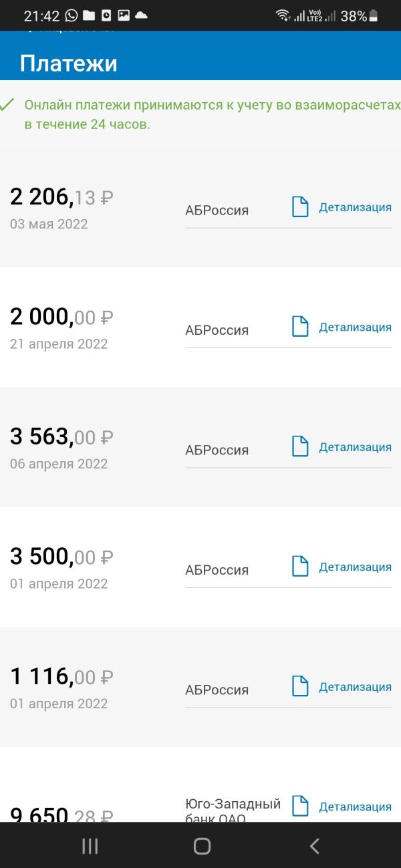The width and height of the screenshot is (401, 868).
Task: Tap document icon for Юго-Западный банк payment
Action: (301, 807)
